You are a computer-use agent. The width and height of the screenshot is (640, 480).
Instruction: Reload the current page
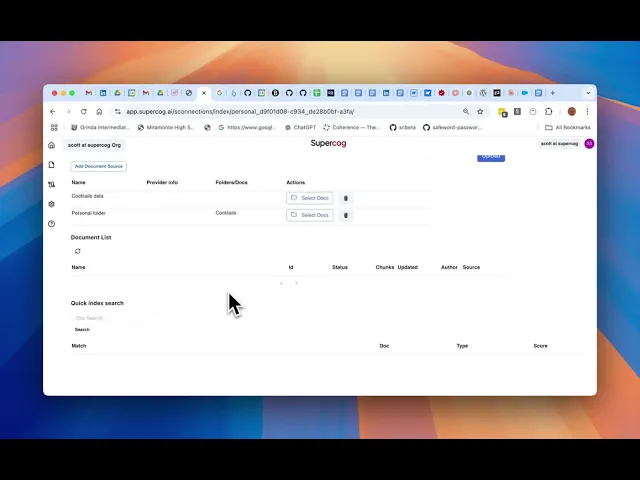coord(84,111)
